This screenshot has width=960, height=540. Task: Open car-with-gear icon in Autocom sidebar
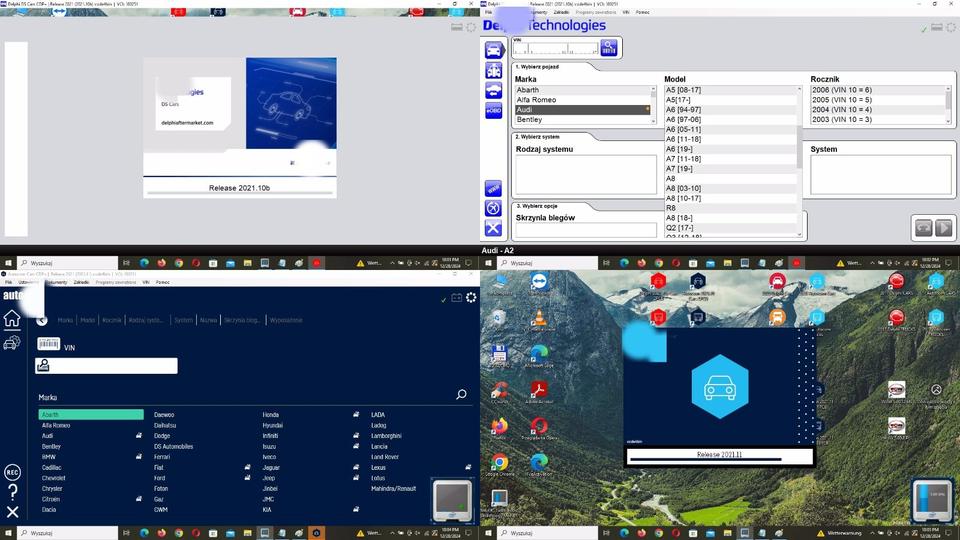(12, 343)
